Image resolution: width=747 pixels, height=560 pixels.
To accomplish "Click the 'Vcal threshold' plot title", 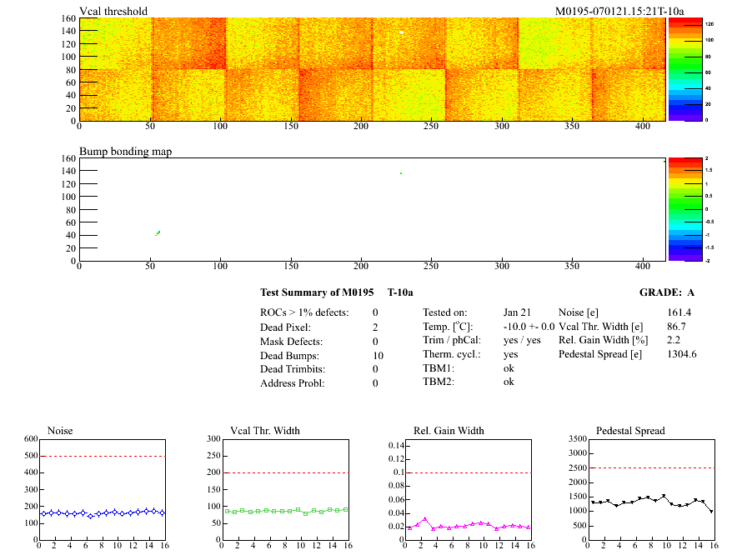I will tap(113, 11).
